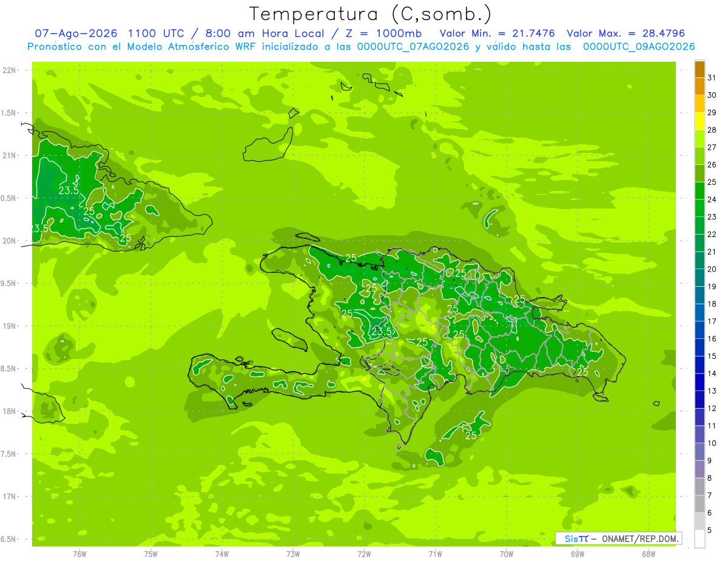Click the 0.5N latitude axis label

[9, 198]
